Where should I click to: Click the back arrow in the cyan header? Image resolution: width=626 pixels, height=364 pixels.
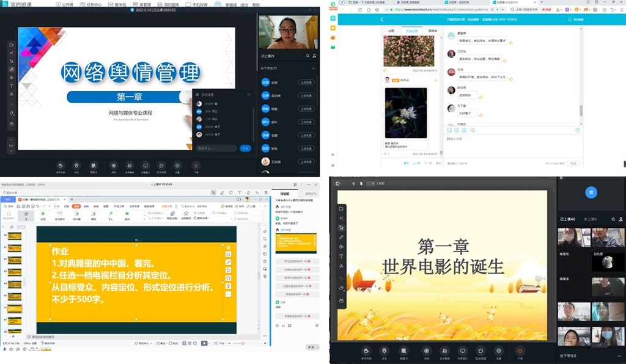pyautogui.click(x=382, y=20)
